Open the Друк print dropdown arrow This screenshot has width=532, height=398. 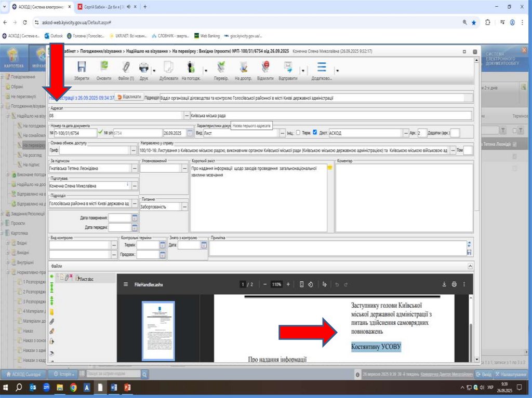153,70
